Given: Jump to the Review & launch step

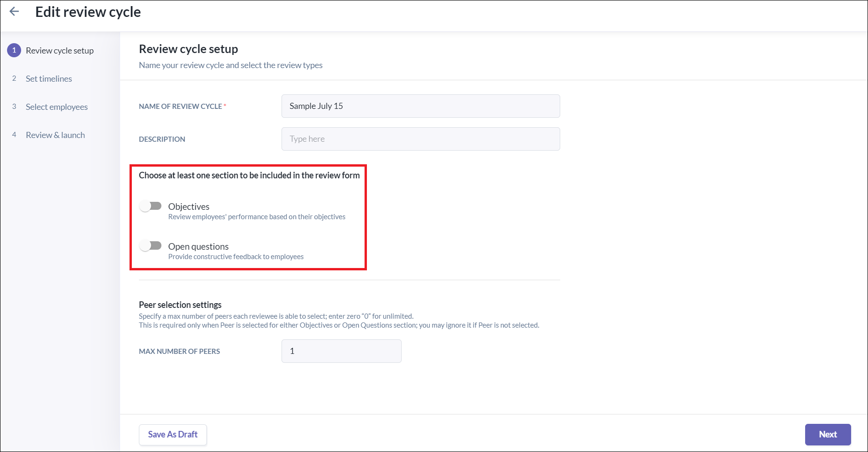Looking at the screenshot, I should point(55,135).
